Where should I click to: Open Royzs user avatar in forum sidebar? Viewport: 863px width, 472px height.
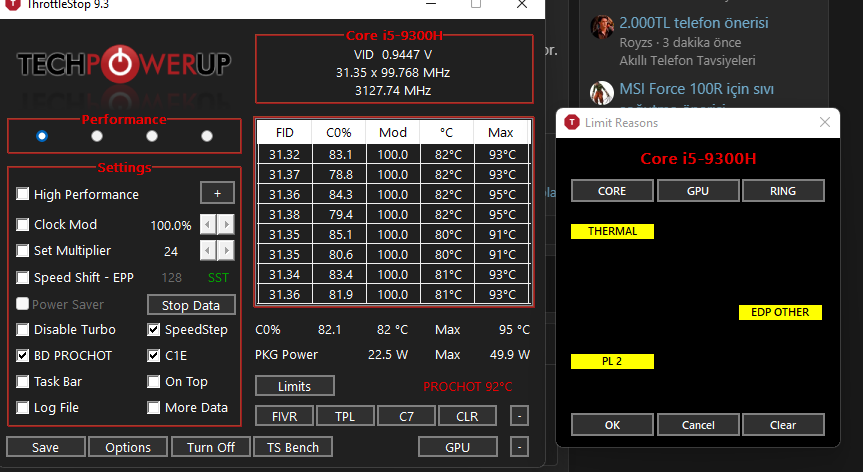[602, 26]
